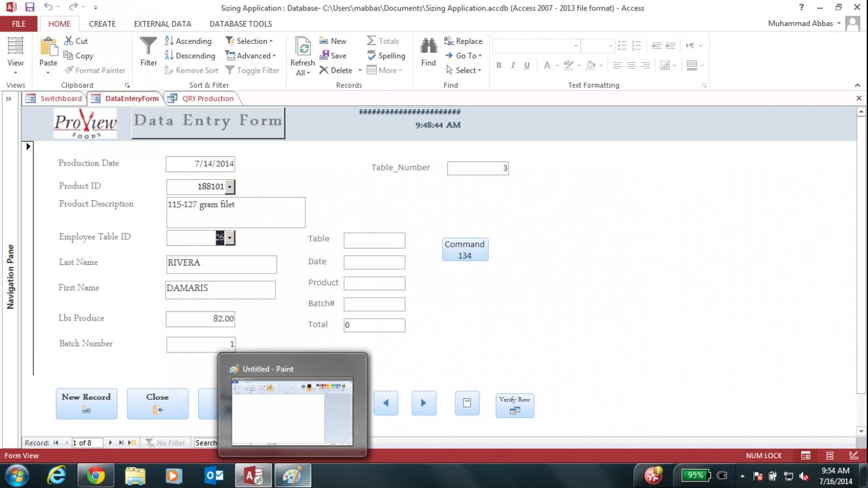Screen dimensions: 868x488
Task: Click the Lbs Produce input field
Action: tap(200, 319)
